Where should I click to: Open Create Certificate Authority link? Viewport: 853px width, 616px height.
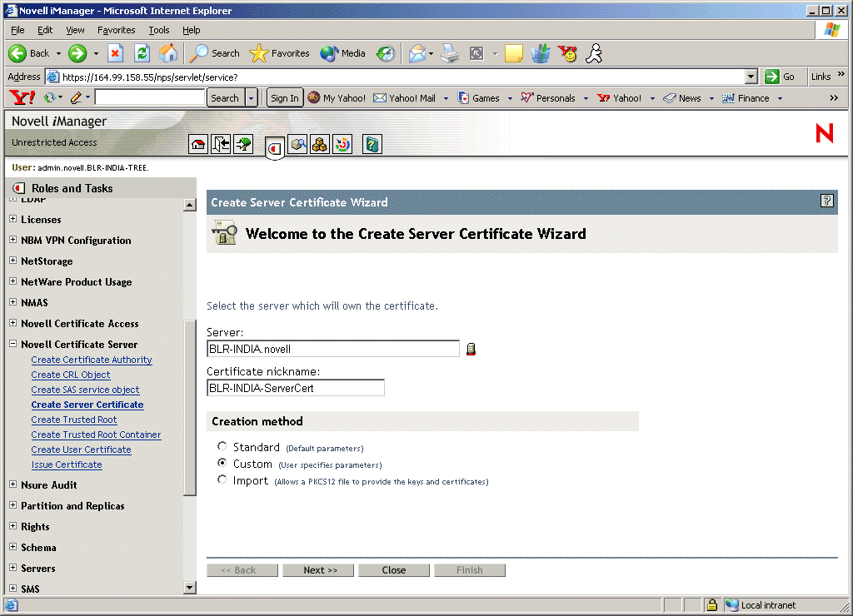(x=92, y=360)
